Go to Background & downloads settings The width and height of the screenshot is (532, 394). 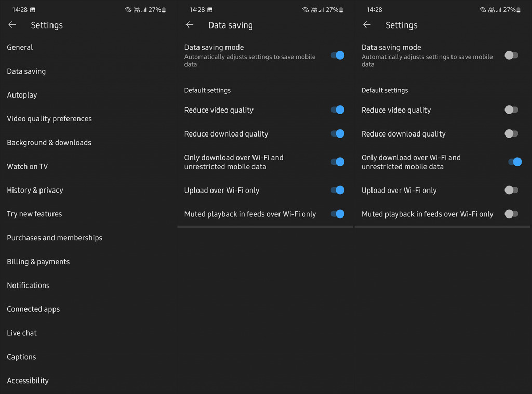49,143
